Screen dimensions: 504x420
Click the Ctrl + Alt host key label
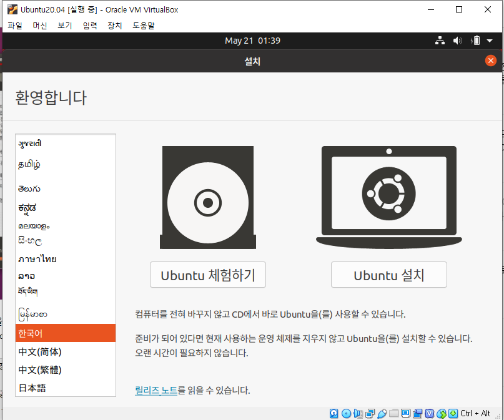coord(475,413)
